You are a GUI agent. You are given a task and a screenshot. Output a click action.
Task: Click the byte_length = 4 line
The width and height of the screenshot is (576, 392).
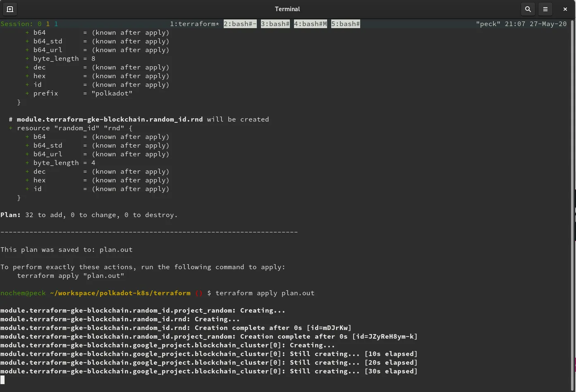[60, 163]
